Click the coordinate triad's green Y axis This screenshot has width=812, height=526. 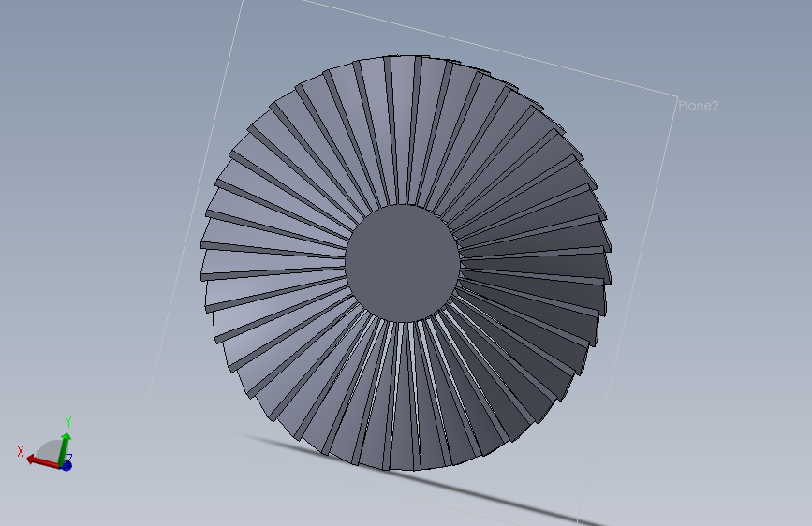pyautogui.click(x=65, y=448)
